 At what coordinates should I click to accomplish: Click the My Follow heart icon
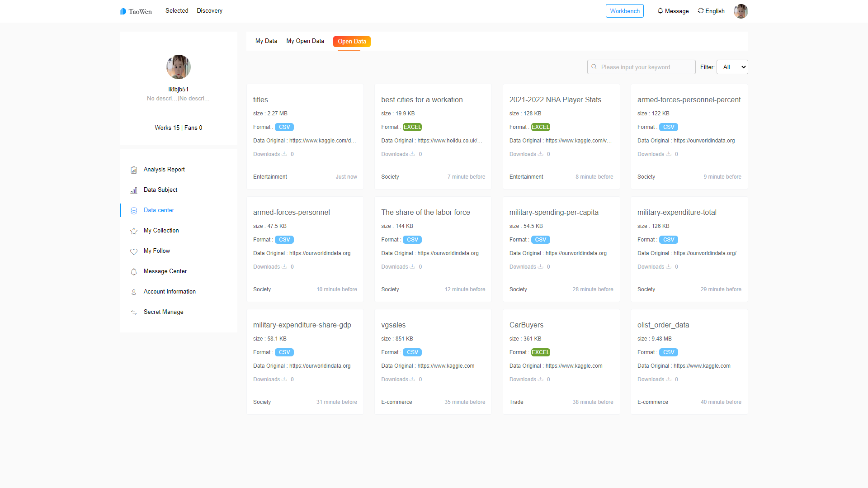(x=134, y=251)
